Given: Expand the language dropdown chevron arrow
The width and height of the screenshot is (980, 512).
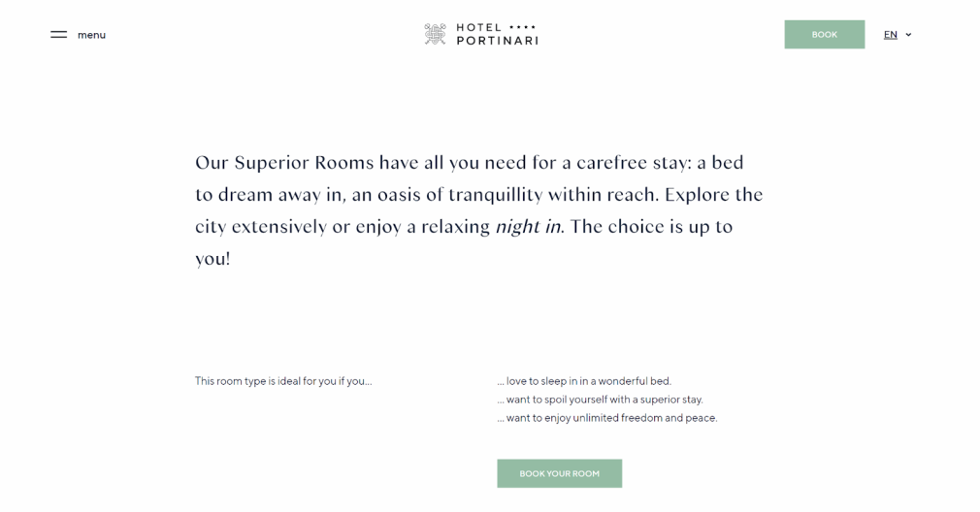Looking at the screenshot, I should (x=908, y=35).
